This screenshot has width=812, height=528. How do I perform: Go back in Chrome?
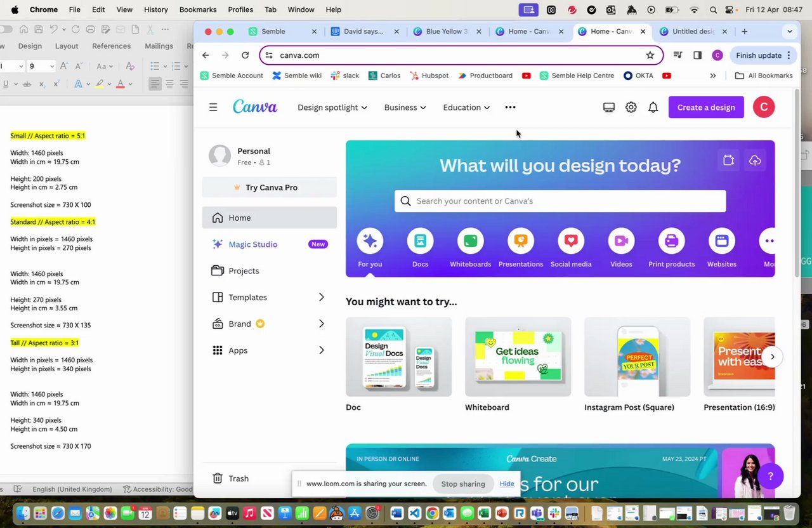(x=206, y=55)
